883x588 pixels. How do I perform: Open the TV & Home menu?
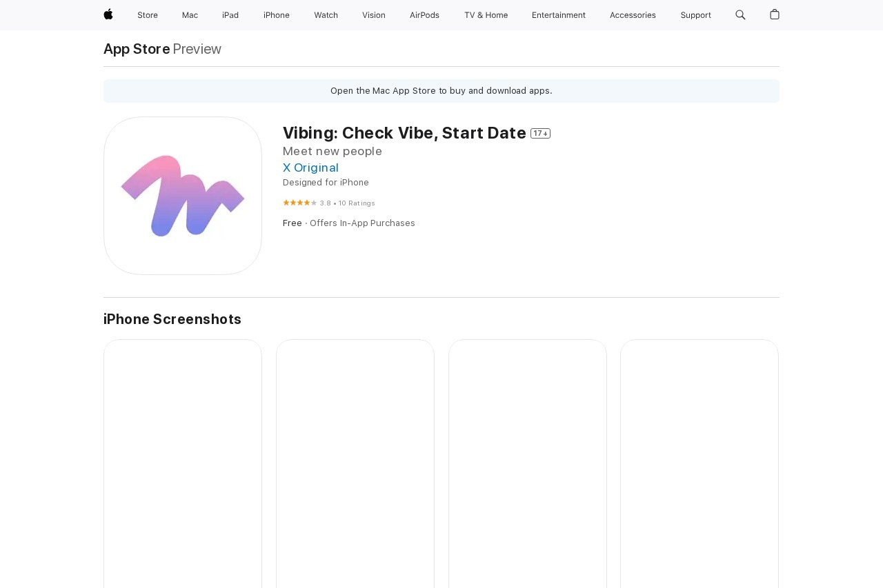(x=486, y=15)
